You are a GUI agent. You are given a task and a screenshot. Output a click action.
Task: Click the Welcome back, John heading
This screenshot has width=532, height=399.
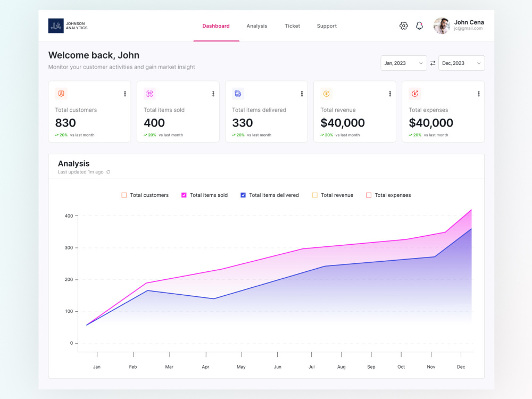(94, 55)
